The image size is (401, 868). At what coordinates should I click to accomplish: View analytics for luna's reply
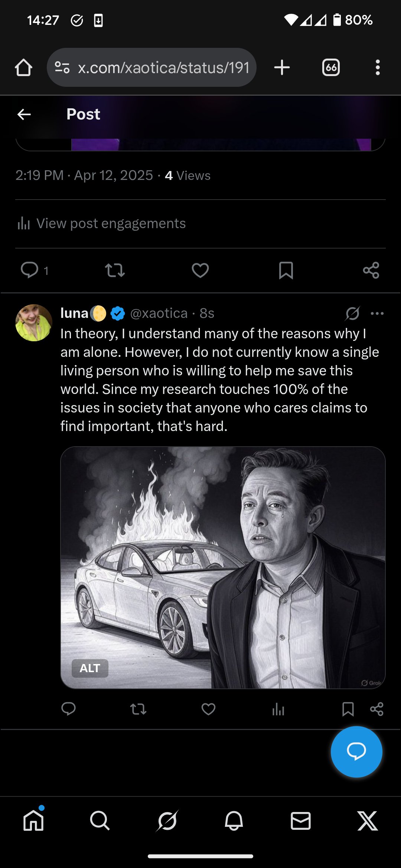(x=278, y=709)
